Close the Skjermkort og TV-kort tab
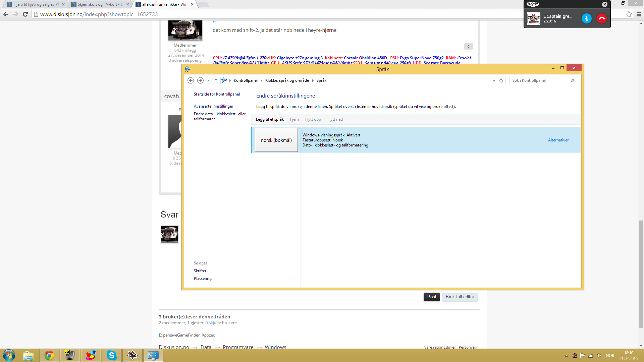This screenshot has width=644, height=362. pyautogui.click(x=128, y=4)
